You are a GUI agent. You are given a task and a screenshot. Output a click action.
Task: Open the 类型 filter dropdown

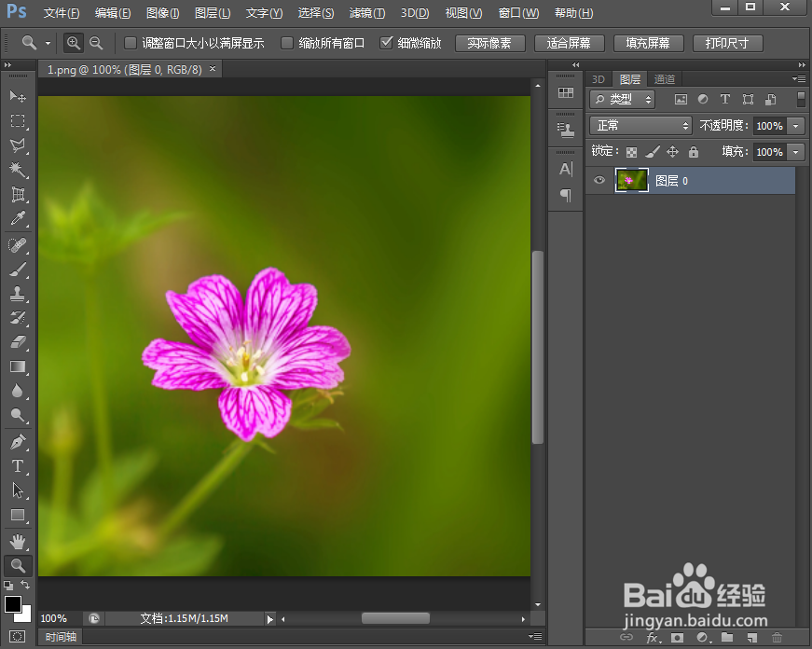pos(622,99)
